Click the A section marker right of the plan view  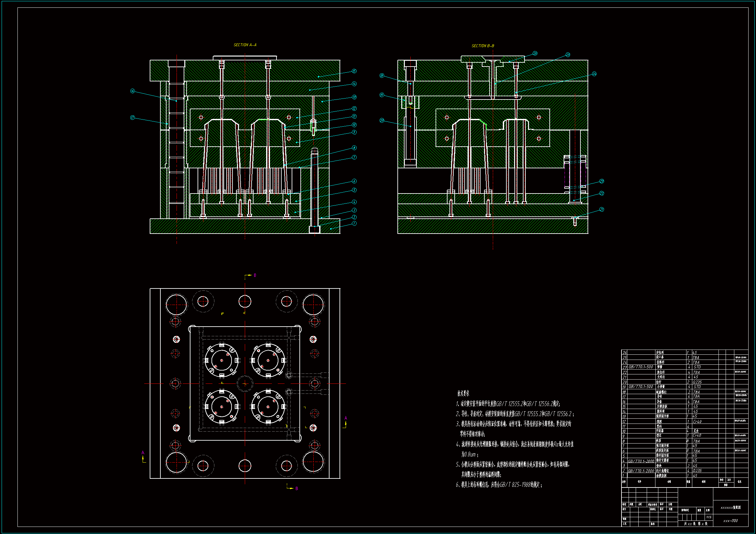click(x=346, y=418)
